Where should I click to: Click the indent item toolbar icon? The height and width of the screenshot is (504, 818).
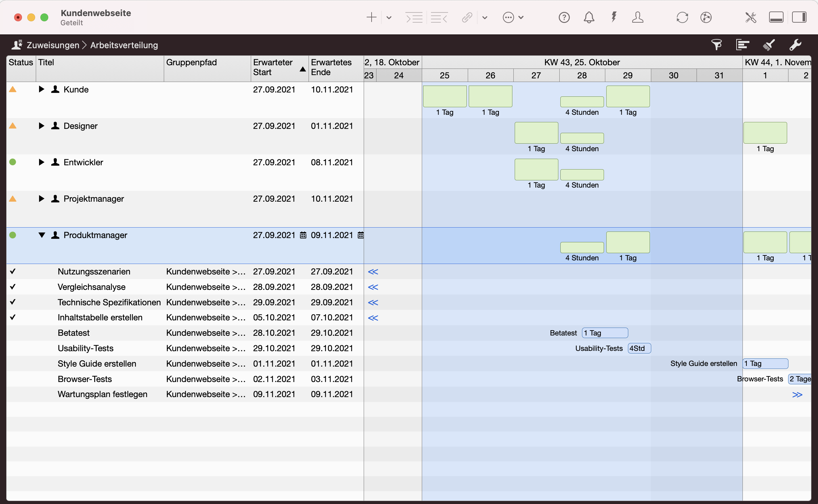point(414,17)
